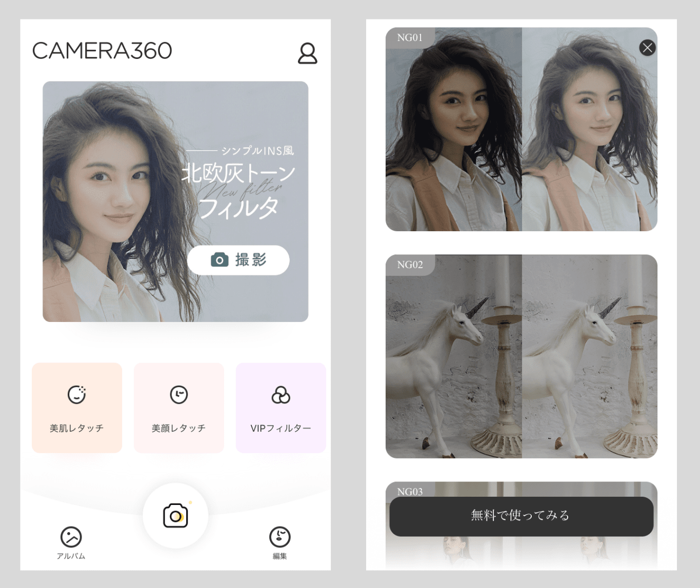Close the filter preview panel
Image resolution: width=700 pixels, height=588 pixels.
pyautogui.click(x=647, y=48)
